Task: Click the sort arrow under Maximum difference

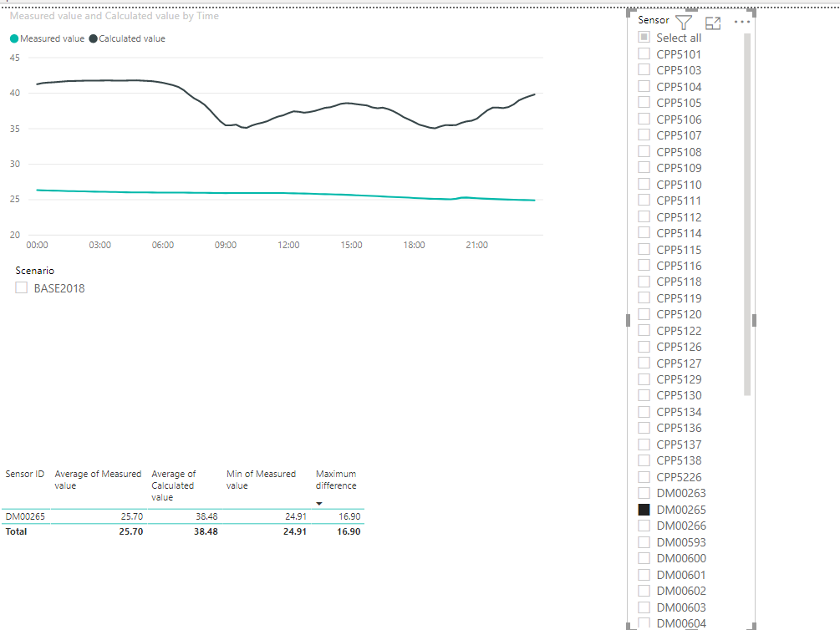Action: (319, 504)
